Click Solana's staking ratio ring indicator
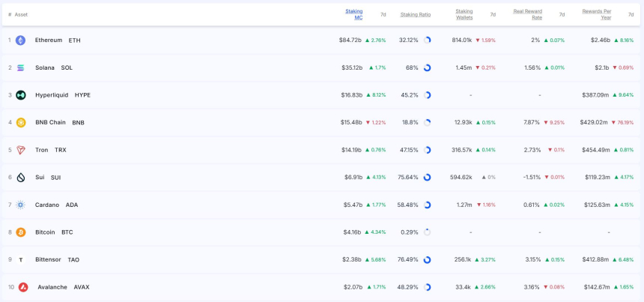644x302 pixels. [427, 67]
